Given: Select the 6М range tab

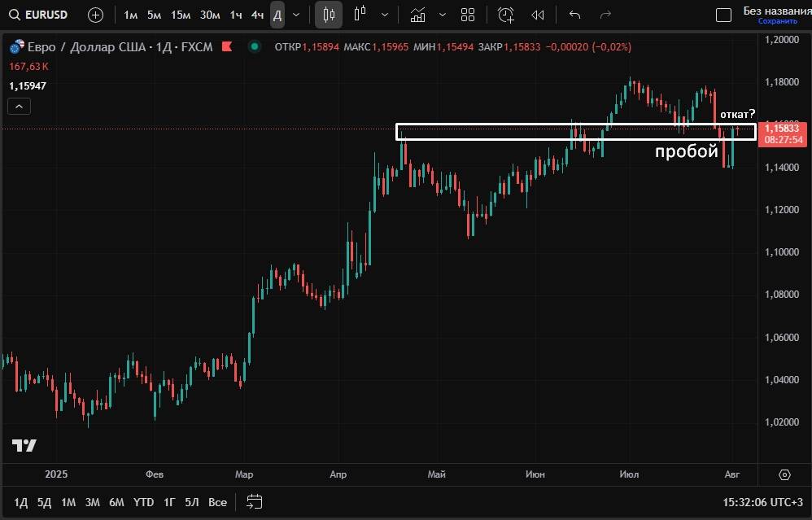Looking at the screenshot, I should [116, 502].
